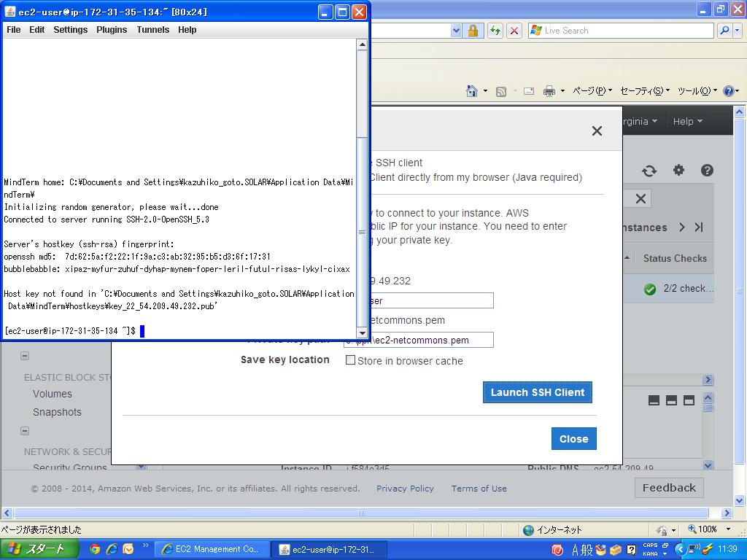
Task: Jump to last page of instances
Action: (x=699, y=227)
